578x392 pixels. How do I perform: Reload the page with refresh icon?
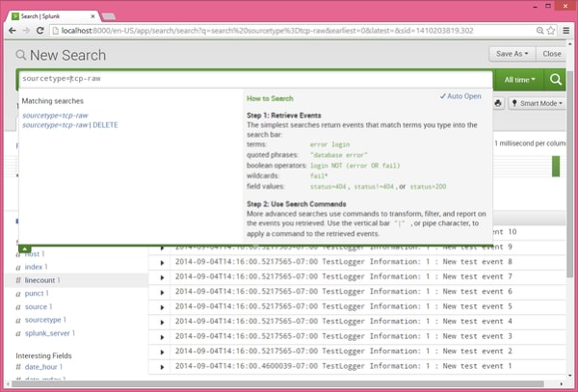click(x=40, y=31)
